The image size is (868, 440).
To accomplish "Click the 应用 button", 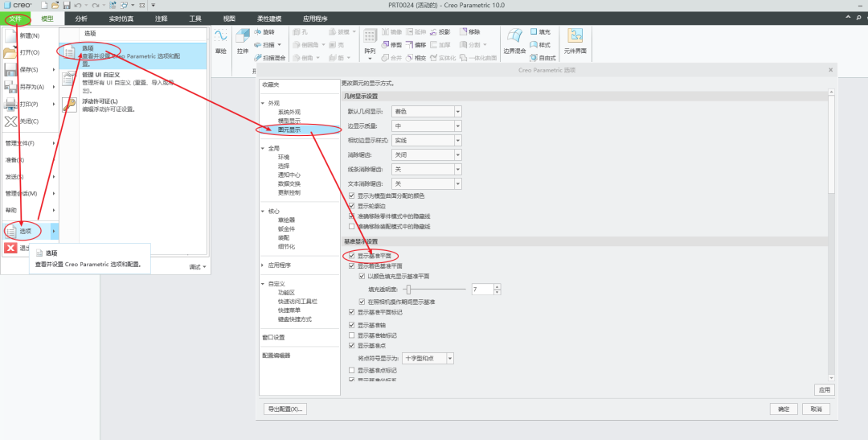I will [x=825, y=390].
